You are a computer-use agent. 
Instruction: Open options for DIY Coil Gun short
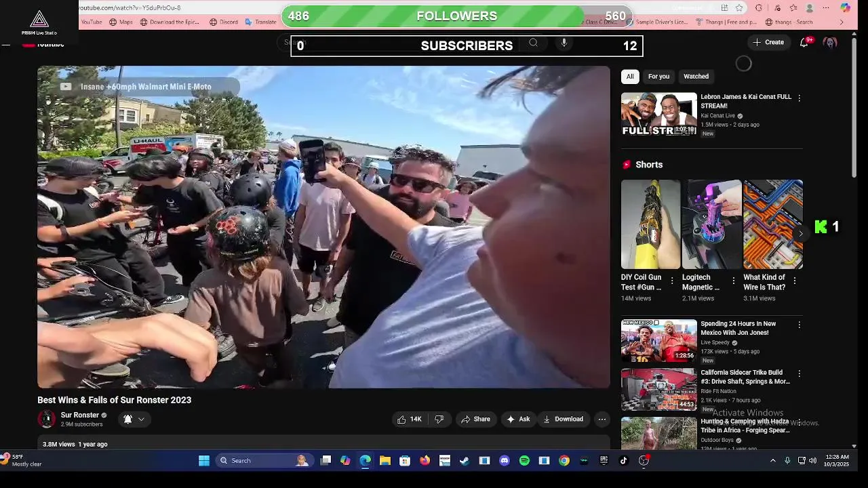click(672, 281)
